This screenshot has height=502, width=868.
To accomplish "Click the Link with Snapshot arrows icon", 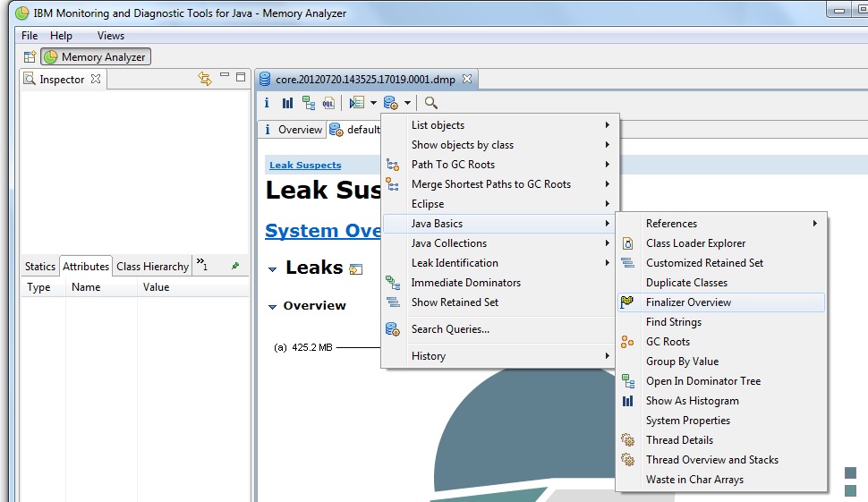I will [205, 79].
